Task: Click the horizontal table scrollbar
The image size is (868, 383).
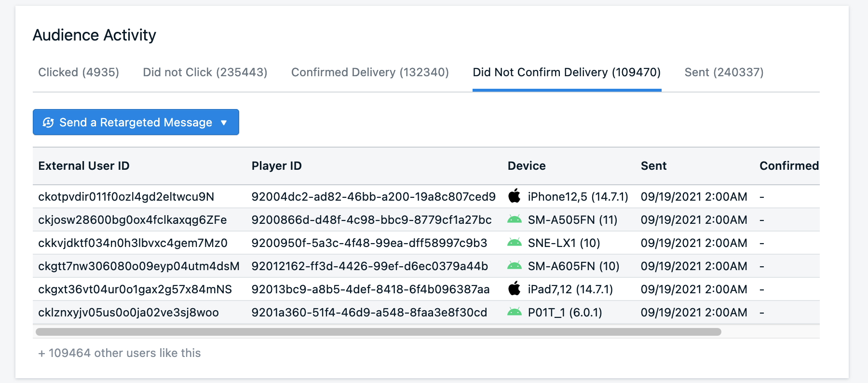Action: tap(379, 332)
